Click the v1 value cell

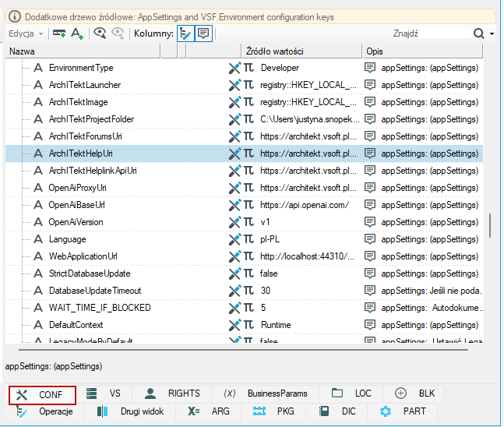tap(265, 222)
